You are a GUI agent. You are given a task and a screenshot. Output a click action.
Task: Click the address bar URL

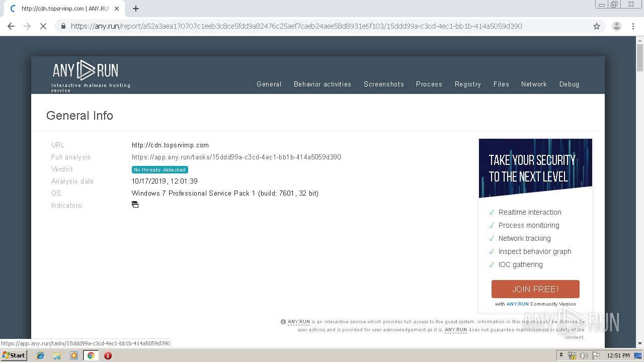coord(296,26)
